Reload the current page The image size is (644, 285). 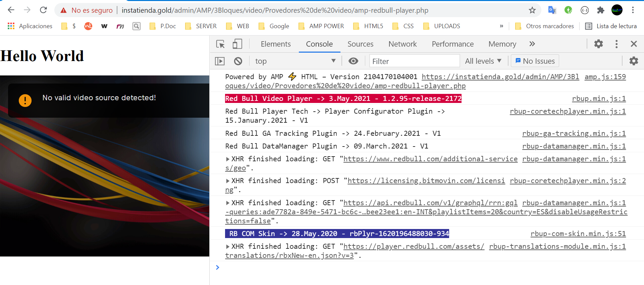point(43,10)
